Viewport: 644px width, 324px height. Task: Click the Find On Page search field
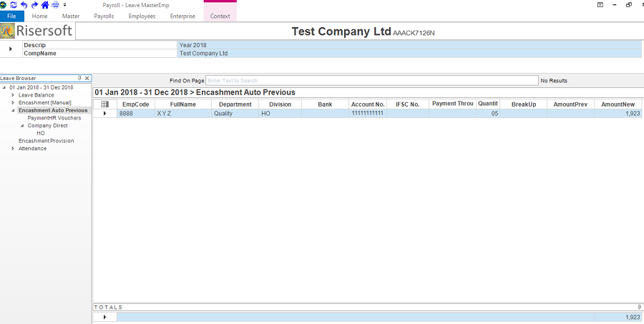[371, 81]
